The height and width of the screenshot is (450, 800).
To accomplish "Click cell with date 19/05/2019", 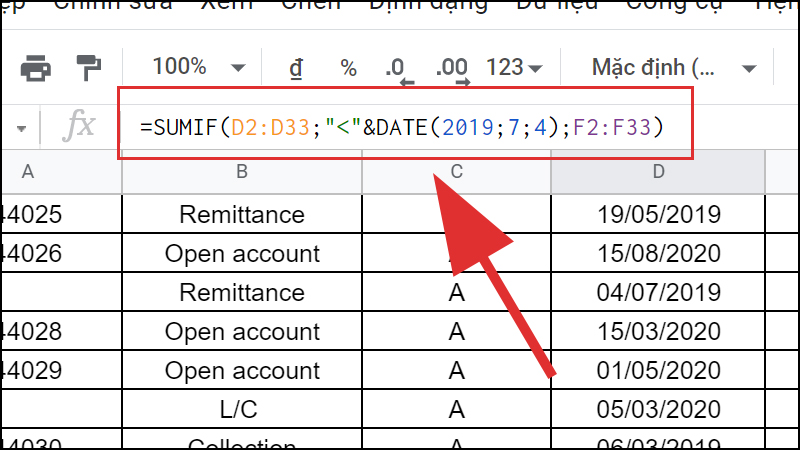I will coord(658,214).
